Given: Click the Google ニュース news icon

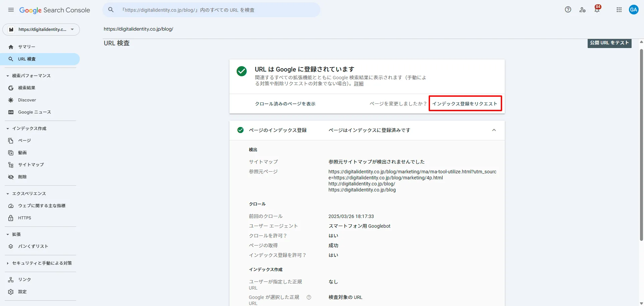Looking at the screenshot, I should tap(11, 112).
